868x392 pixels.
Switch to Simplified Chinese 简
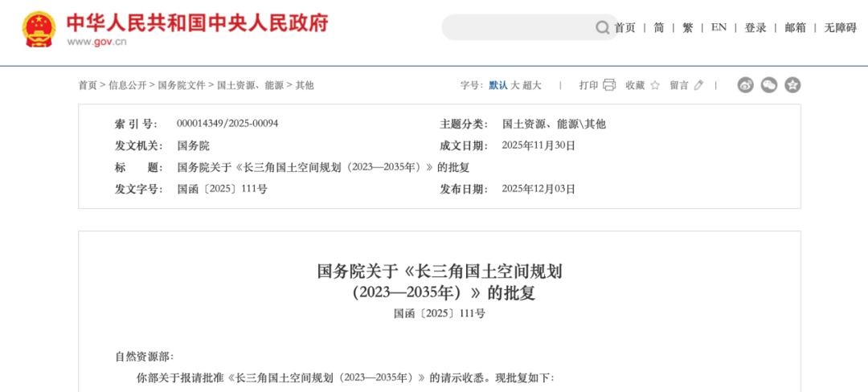coord(658,28)
